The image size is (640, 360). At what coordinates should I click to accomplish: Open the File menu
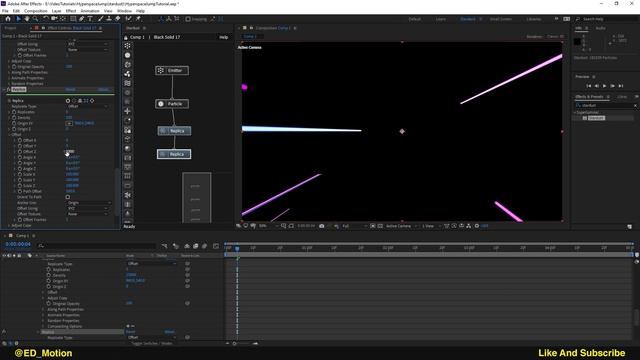click(5, 11)
